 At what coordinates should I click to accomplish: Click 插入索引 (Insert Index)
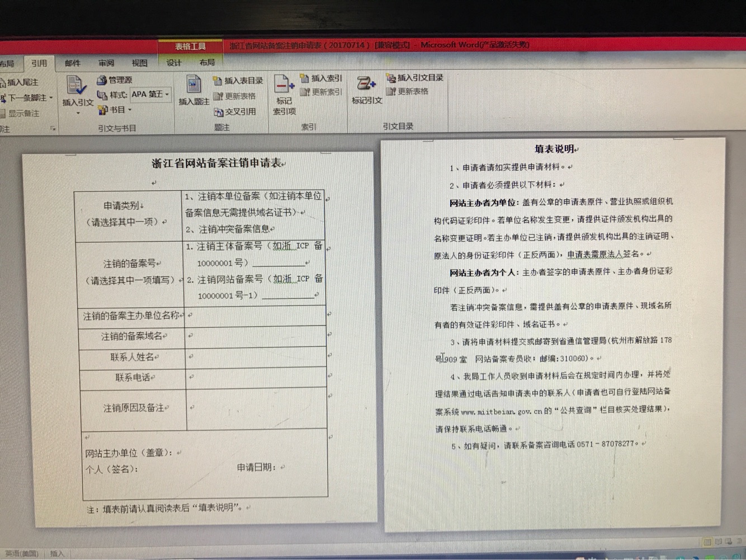point(321,78)
